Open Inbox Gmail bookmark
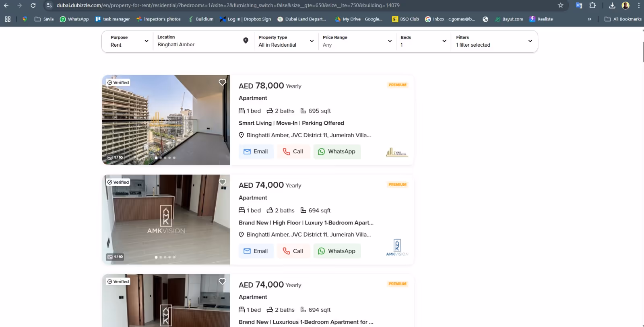Screen dimensions: 644x327 pyautogui.click(x=450, y=19)
